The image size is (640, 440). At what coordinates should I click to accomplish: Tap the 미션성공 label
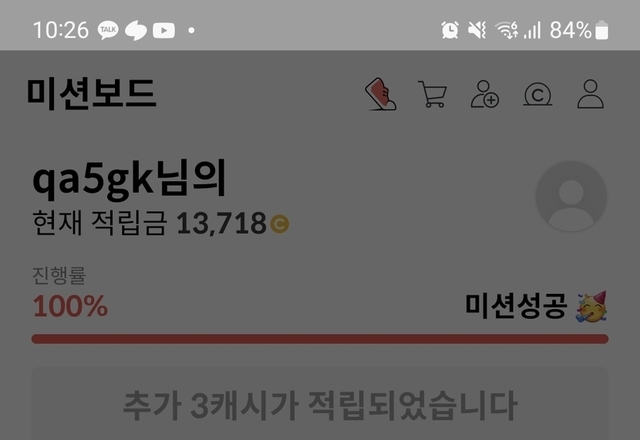[x=516, y=306]
